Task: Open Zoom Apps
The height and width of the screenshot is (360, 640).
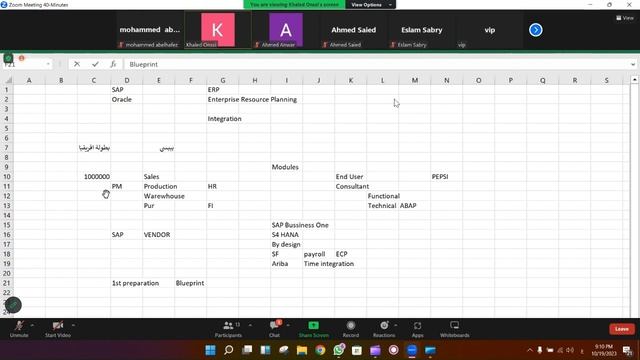Action: click(x=418, y=329)
